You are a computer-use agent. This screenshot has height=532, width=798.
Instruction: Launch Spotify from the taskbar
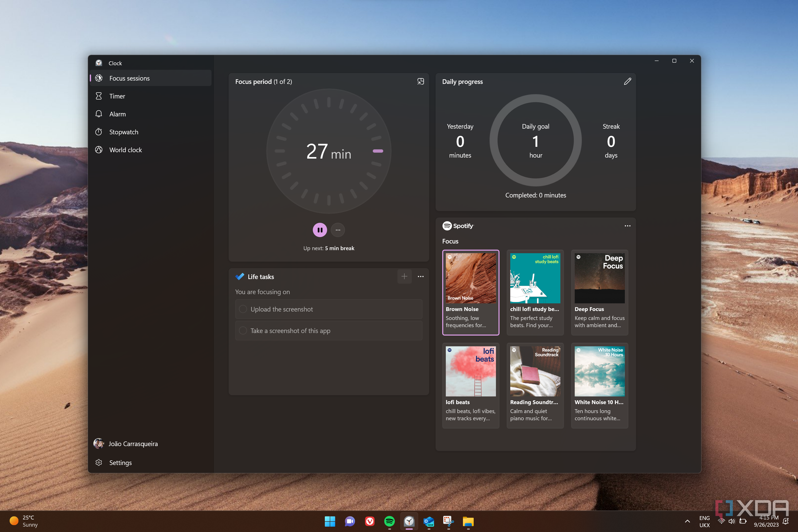(389, 522)
